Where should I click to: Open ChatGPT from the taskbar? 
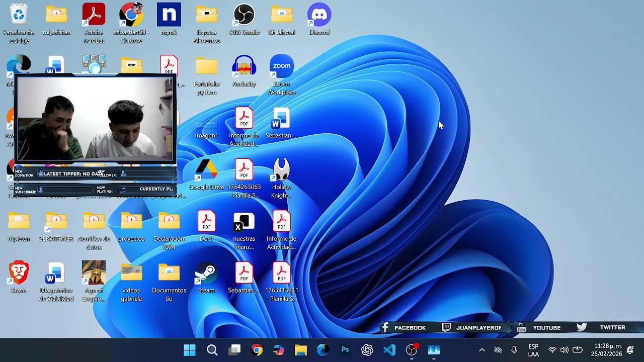click(367, 350)
